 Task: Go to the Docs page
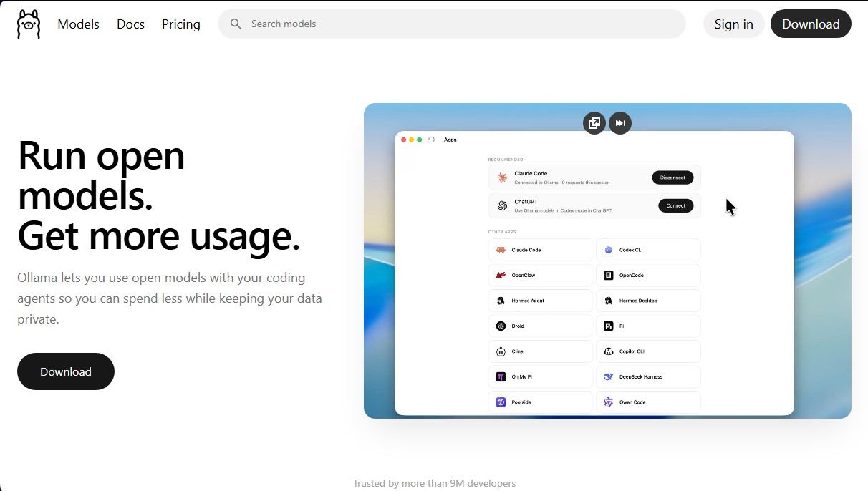click(130, 24)
